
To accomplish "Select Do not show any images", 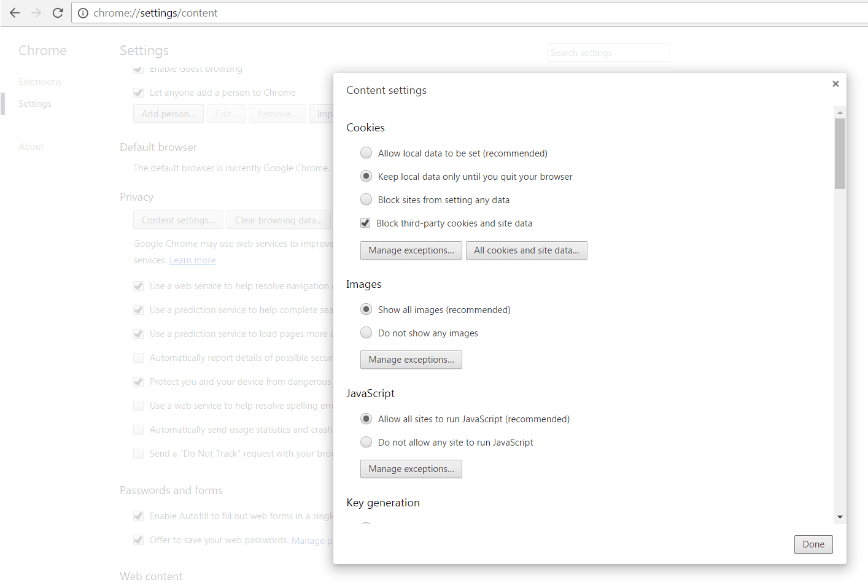I will [x=366, y=333].
